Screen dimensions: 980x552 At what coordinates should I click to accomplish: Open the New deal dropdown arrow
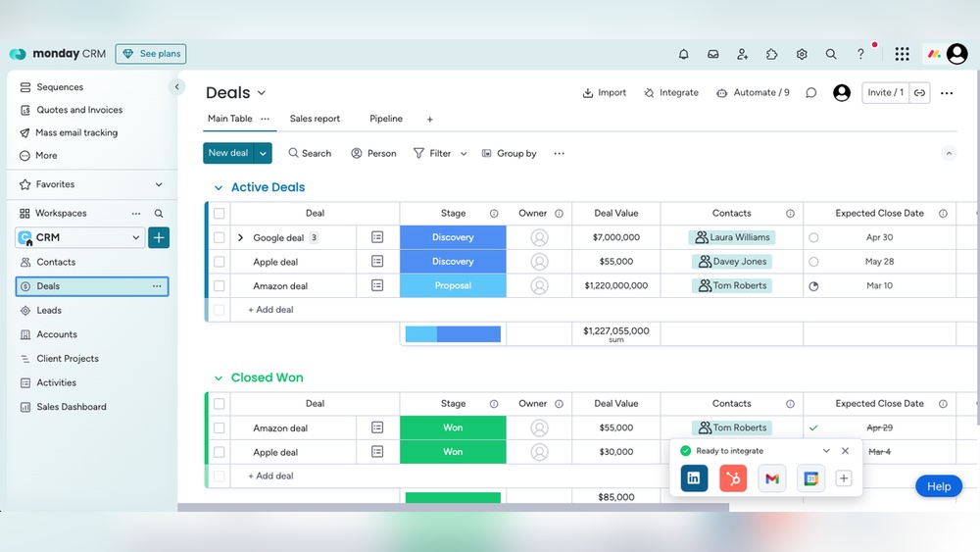tap(263, 153)
